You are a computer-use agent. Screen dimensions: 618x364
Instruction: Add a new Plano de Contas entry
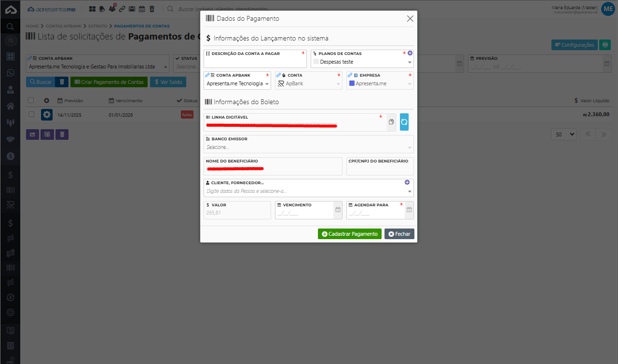pyautogui.click(x=410, y=53)
